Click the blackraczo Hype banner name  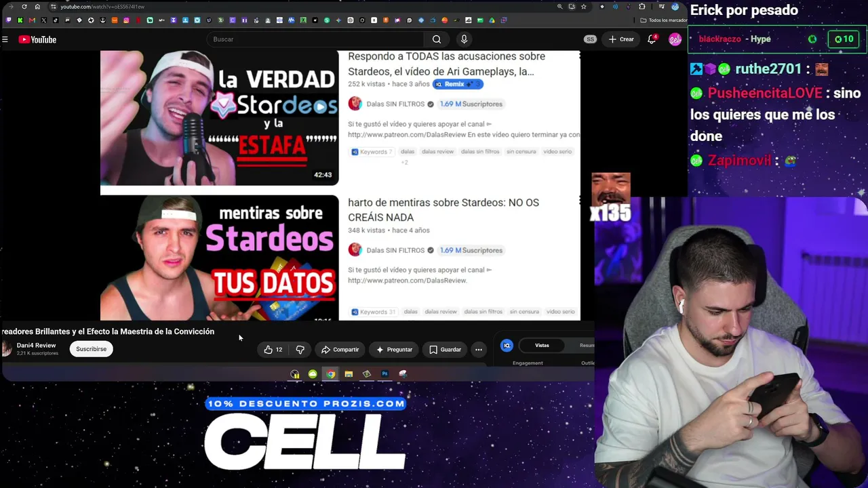pos(719,39)
